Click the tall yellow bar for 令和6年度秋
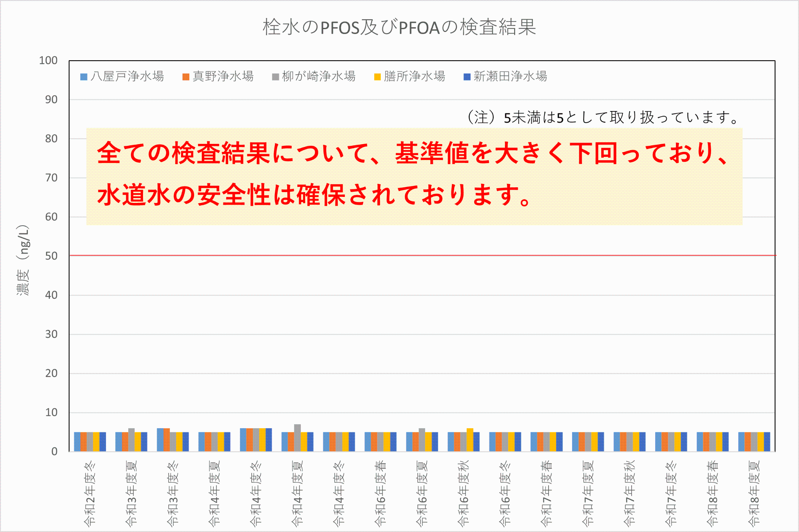Screen dimensions: 799x532 coord(470,440)
